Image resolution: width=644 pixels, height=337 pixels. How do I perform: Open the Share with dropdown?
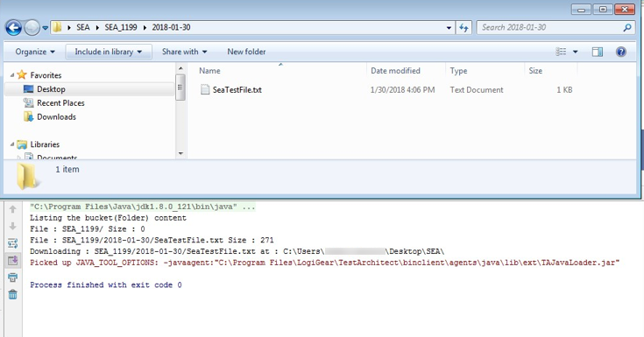[x=184, y=52]
